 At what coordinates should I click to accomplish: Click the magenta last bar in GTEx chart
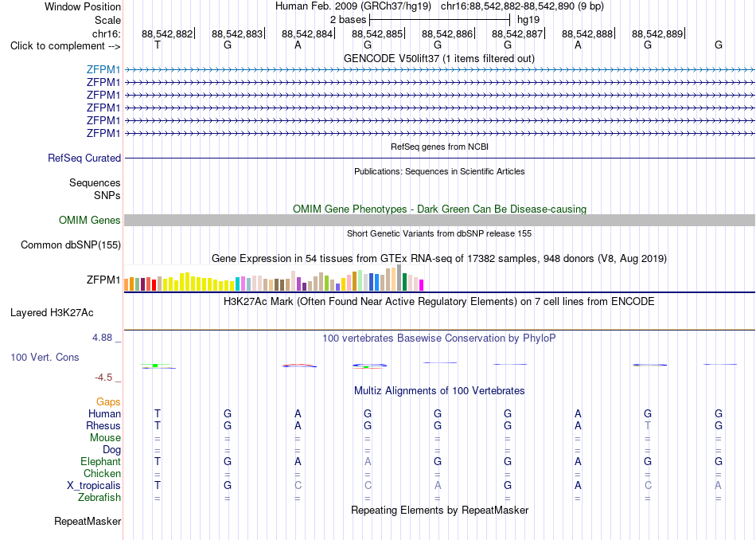[x=422, y=285]
